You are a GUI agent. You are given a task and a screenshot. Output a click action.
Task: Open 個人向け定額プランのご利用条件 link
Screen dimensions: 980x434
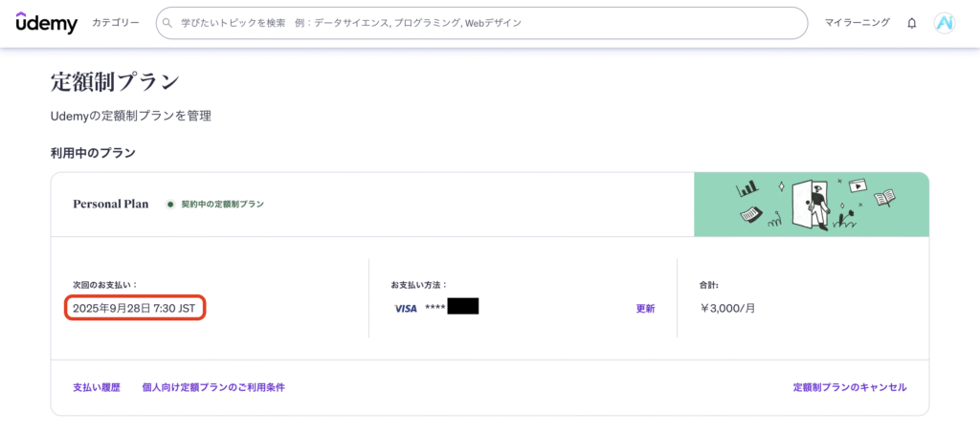tap(213, 387)
